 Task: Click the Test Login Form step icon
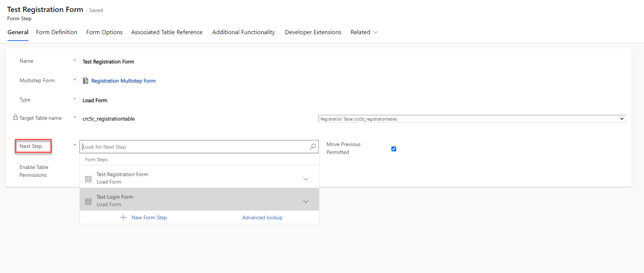[88, 201]
